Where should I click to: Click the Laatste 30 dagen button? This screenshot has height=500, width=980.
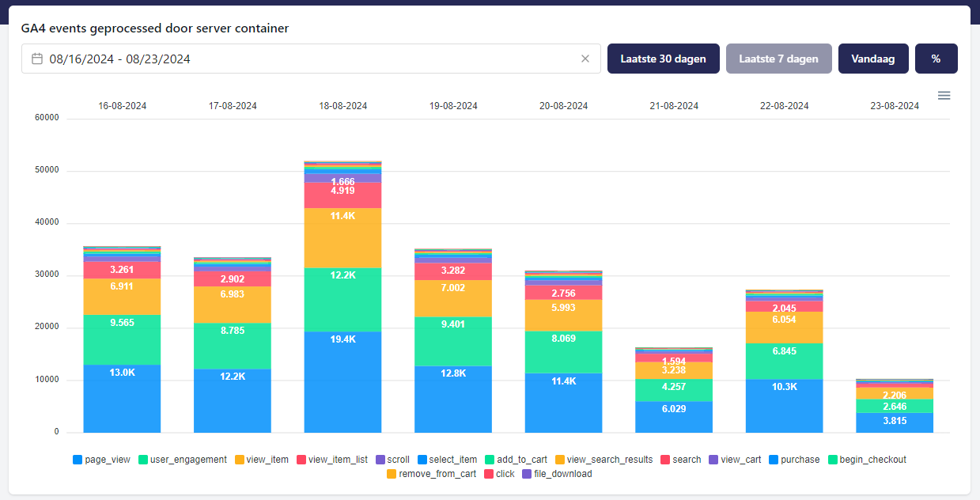[x=663, y=59]
